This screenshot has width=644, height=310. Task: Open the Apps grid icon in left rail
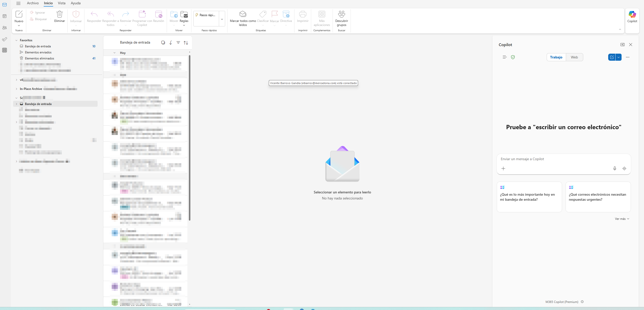[5, 50]
